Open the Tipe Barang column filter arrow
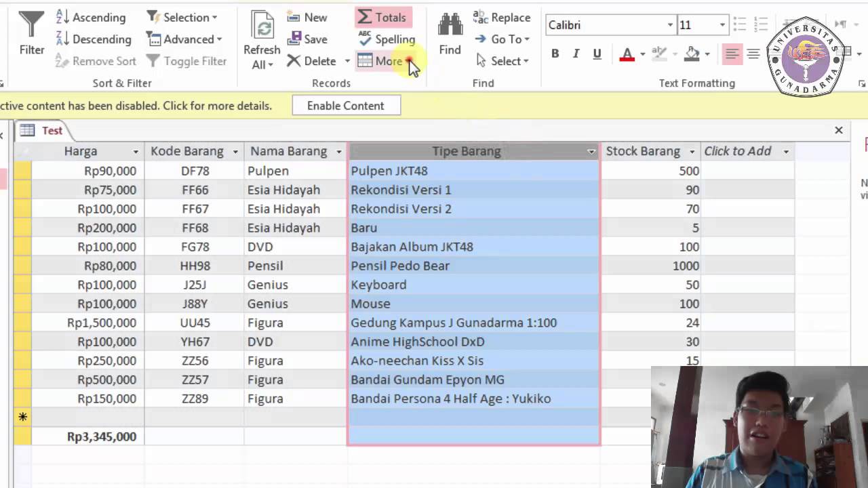The image size is (868, 488). (x=591, y=152)
